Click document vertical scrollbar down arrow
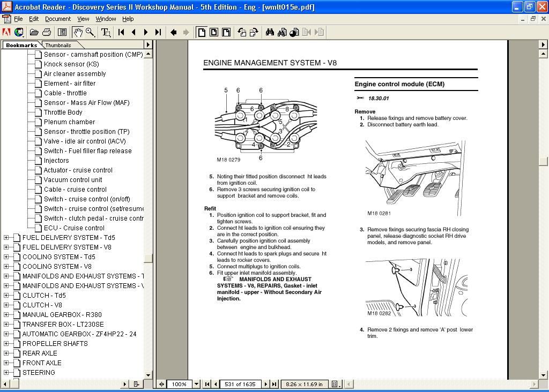 point(543,375)
